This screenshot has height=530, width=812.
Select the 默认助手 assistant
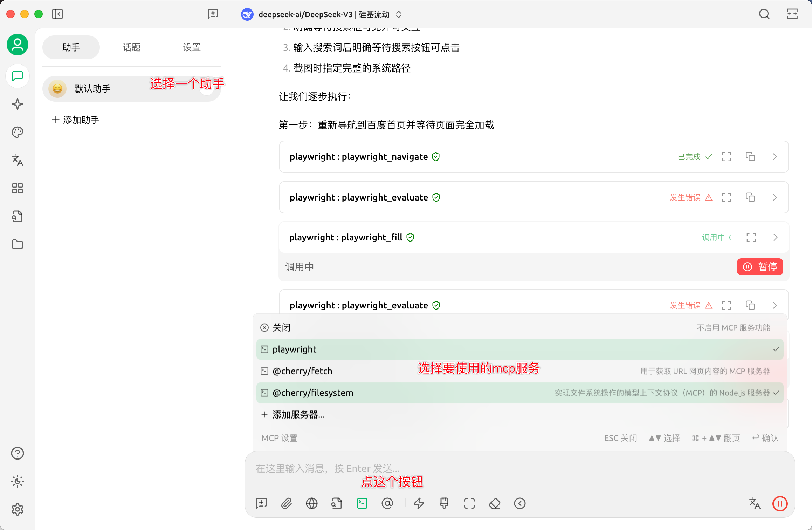click(x=132, y=89)
